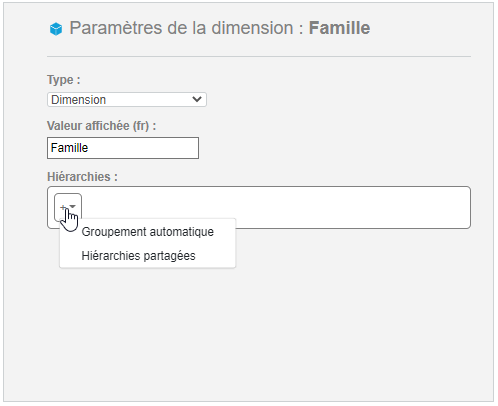The width and height of the screenshot is (498, 406).
Task: Click the Famille text inside input field
Action: pos(69,148)
